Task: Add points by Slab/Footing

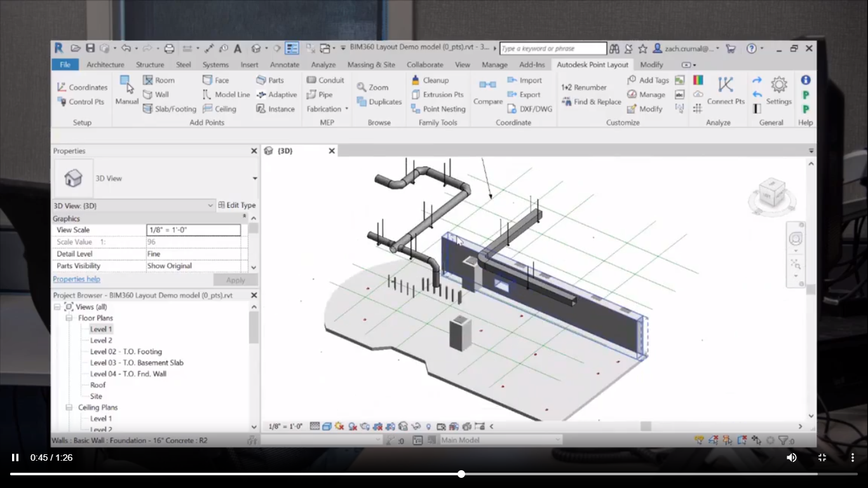Action: [169, 109]
